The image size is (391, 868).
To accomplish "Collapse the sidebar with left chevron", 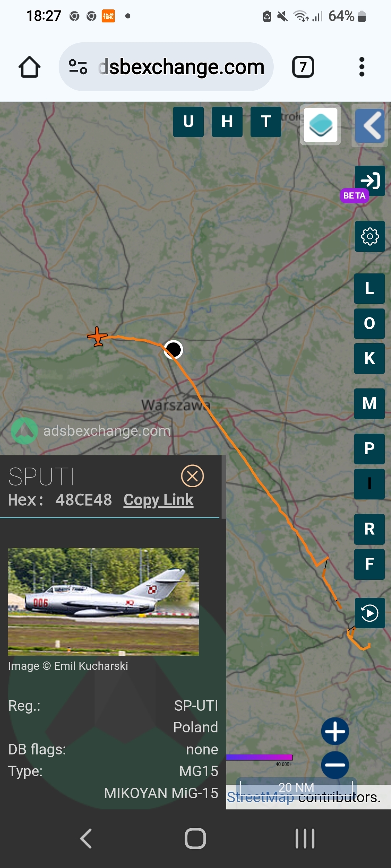I will pos(370,125).
